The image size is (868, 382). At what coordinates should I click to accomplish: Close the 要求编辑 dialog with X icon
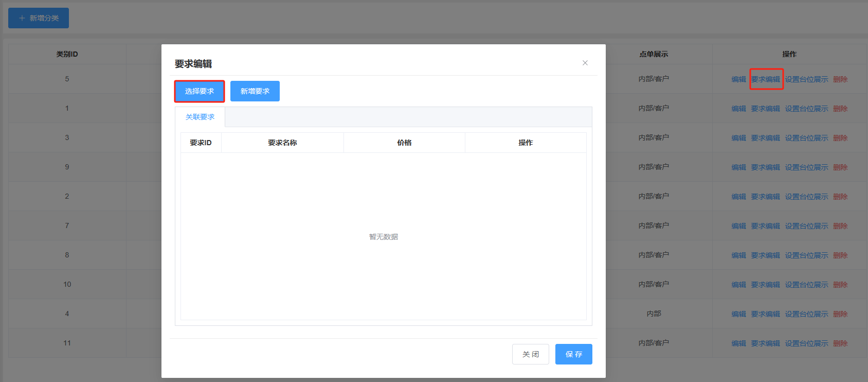click(585, 63)
